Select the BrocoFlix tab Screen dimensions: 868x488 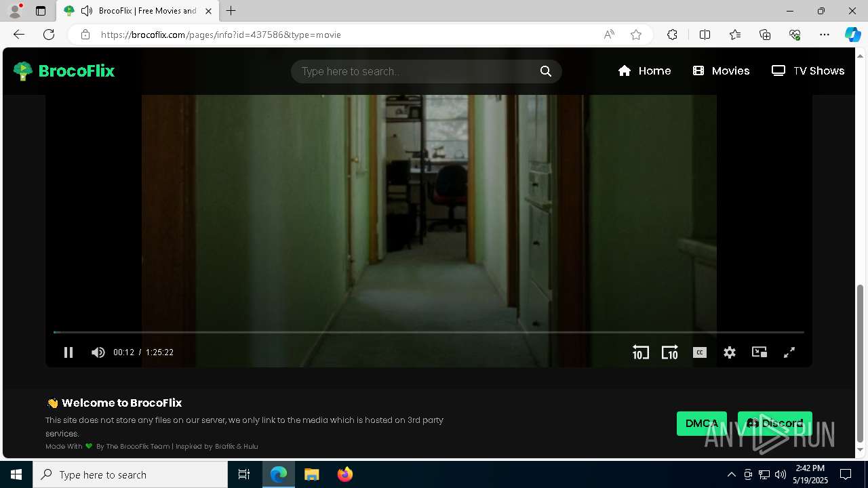tap(138, 11)
